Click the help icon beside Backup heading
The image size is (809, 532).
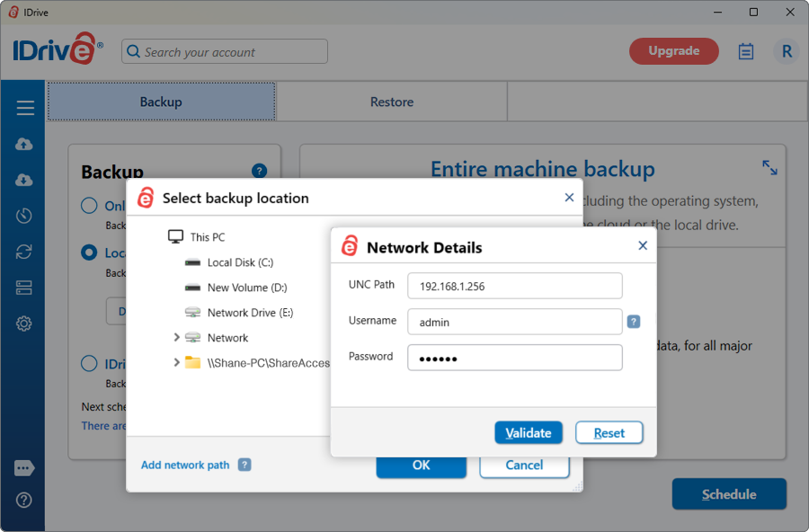pyautogui.click(x=259, y=170)
